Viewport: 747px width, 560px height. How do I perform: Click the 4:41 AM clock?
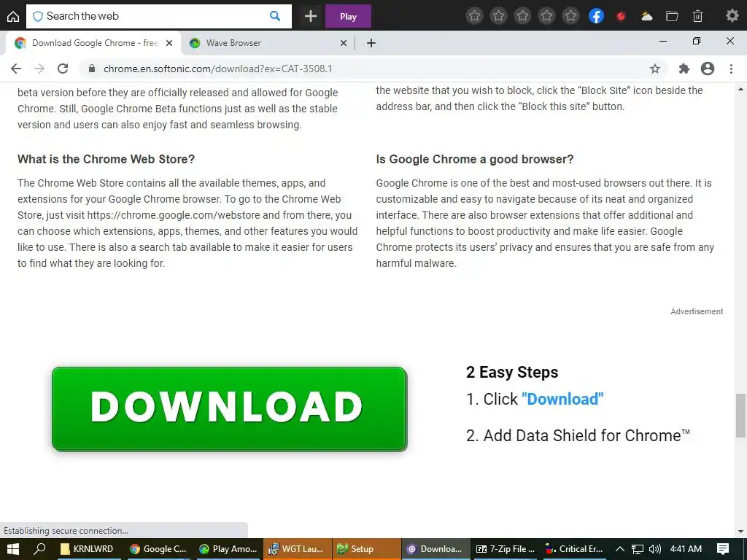click(x=686, y=549)
